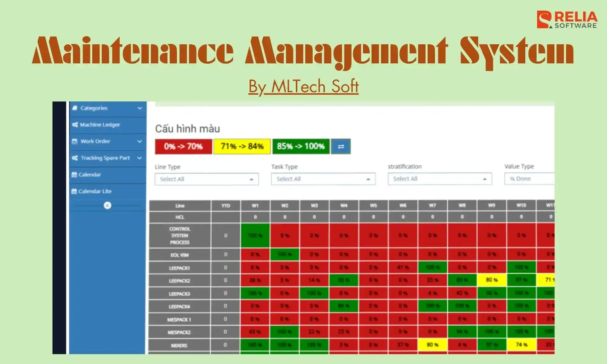Image resolution: width=607 pixels, height=364 pixels.
Task: Click the Work Order calendar-check icon
Action: point(75,141)
